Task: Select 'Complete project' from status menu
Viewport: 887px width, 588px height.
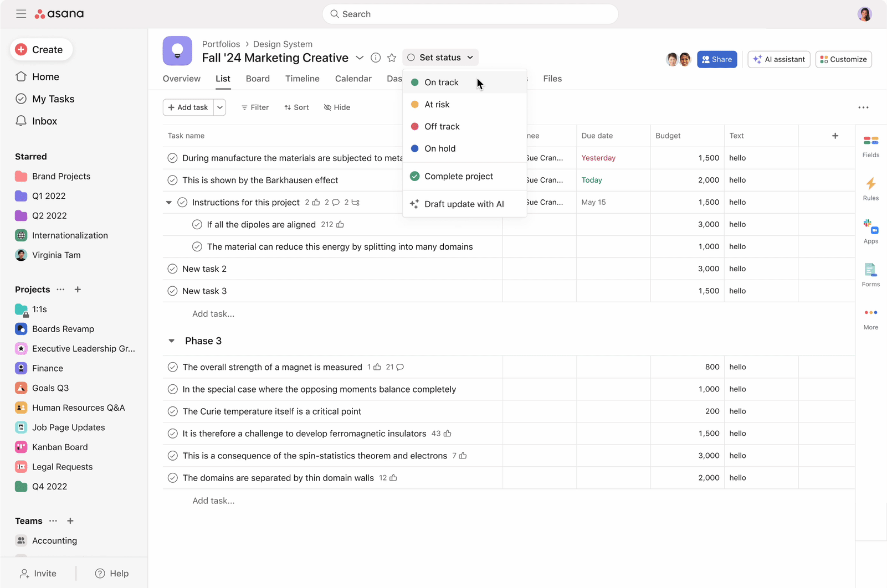Action: (x=458, y=176)
